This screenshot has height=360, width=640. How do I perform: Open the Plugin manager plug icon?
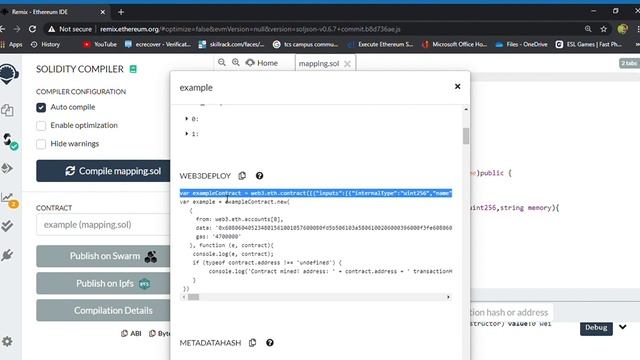click(7, 255)
